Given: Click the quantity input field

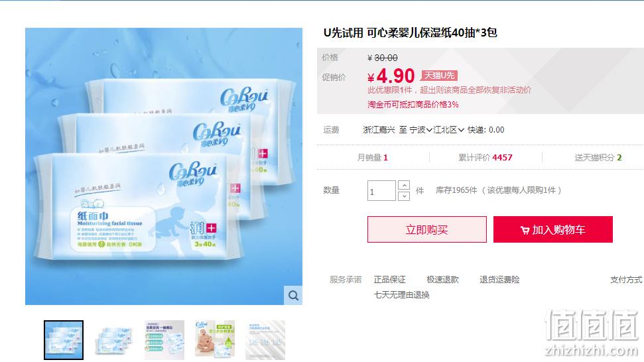Looking at the screenshot, I should point(381,191).
